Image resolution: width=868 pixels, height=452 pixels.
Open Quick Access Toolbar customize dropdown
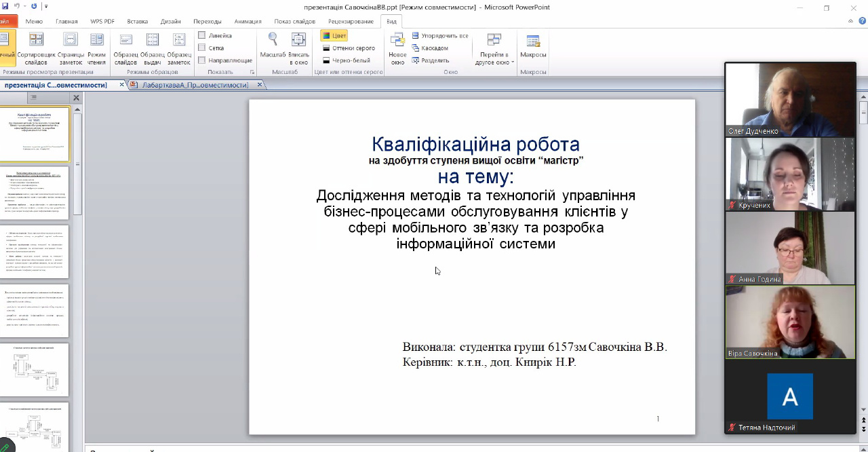coord(46,7)
